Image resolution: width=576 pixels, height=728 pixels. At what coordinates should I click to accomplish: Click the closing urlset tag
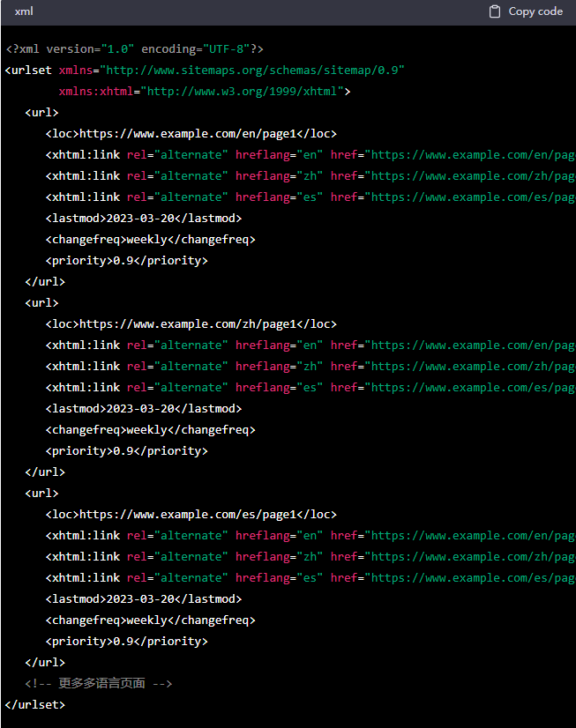coord(35,705)
